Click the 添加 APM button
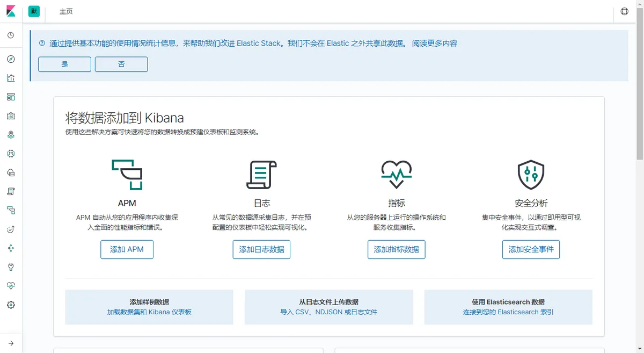The height and width of the screenshot is (353, 644). (x=127, y=249)
